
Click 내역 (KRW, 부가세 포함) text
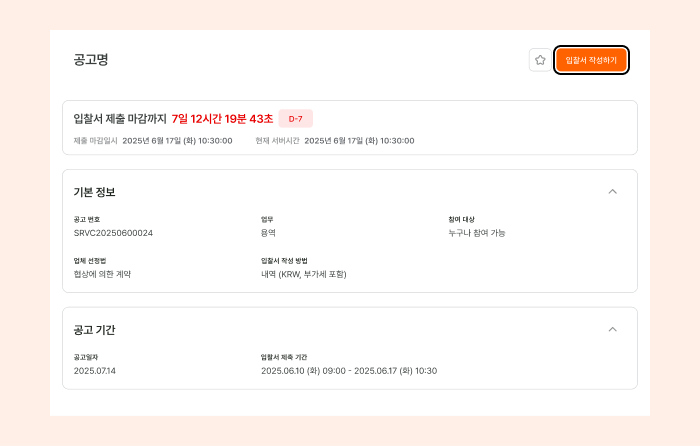coord(304,274)
